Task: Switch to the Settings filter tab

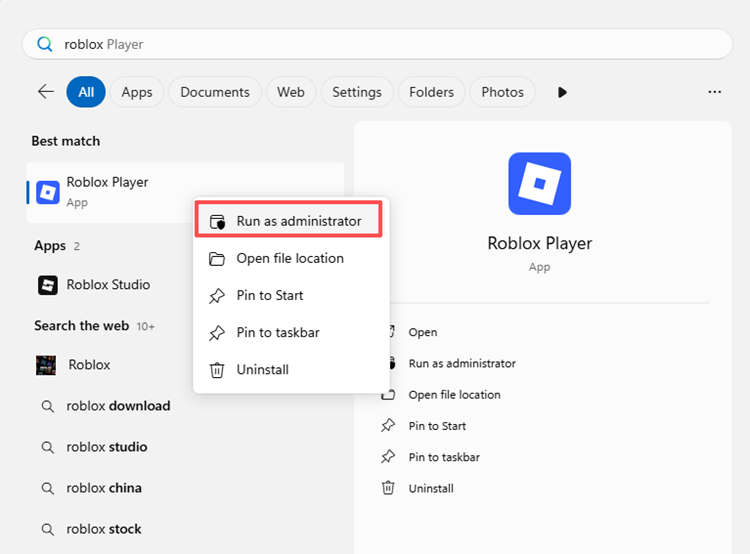Action: coord(357,92)
